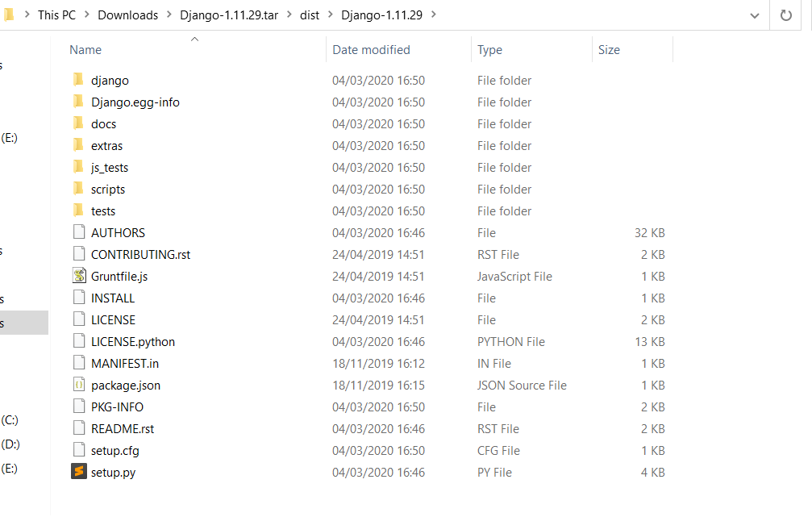Click the Gruntfile.js script icon
Viewport: 812px width, 517px height.
(79, 276)
